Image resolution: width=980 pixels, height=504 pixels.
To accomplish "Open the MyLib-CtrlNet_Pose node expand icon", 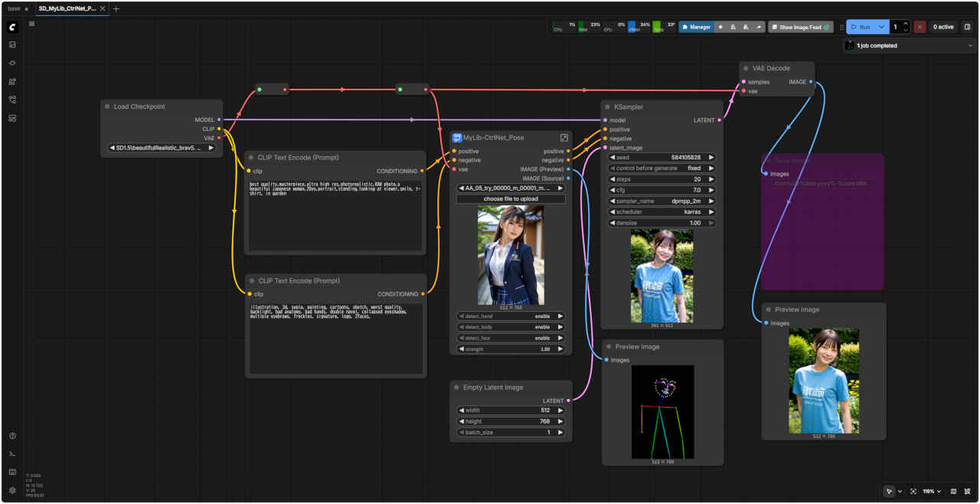I will pos(564,138).
